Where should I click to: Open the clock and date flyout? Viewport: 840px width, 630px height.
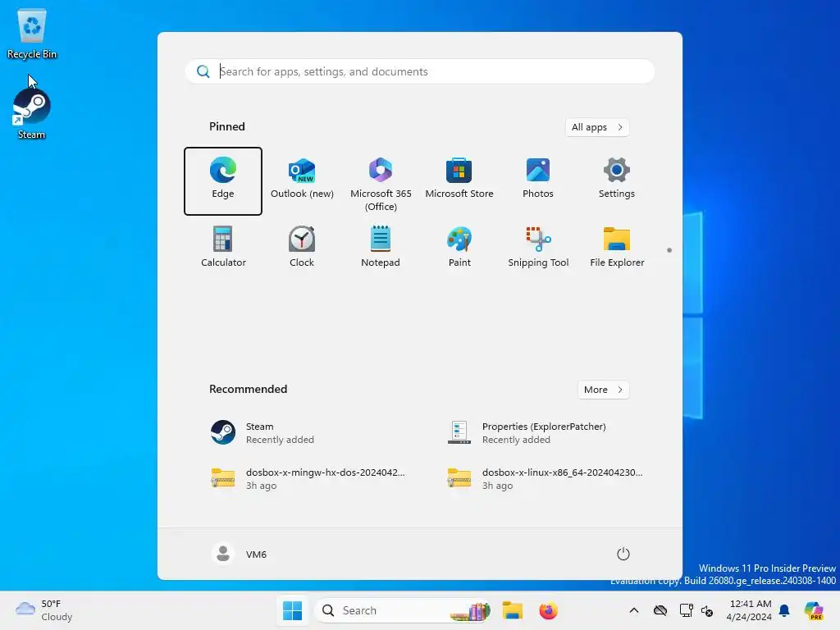point(748,610)
